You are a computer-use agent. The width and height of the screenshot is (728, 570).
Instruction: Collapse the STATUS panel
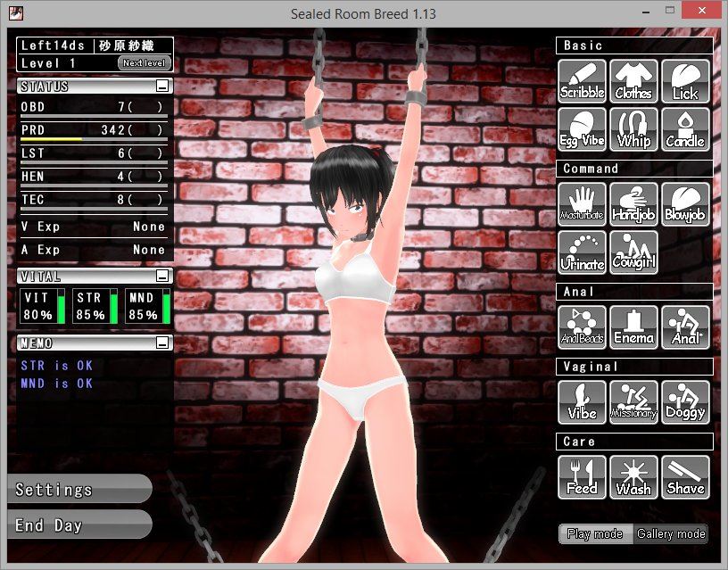[164, 86]
